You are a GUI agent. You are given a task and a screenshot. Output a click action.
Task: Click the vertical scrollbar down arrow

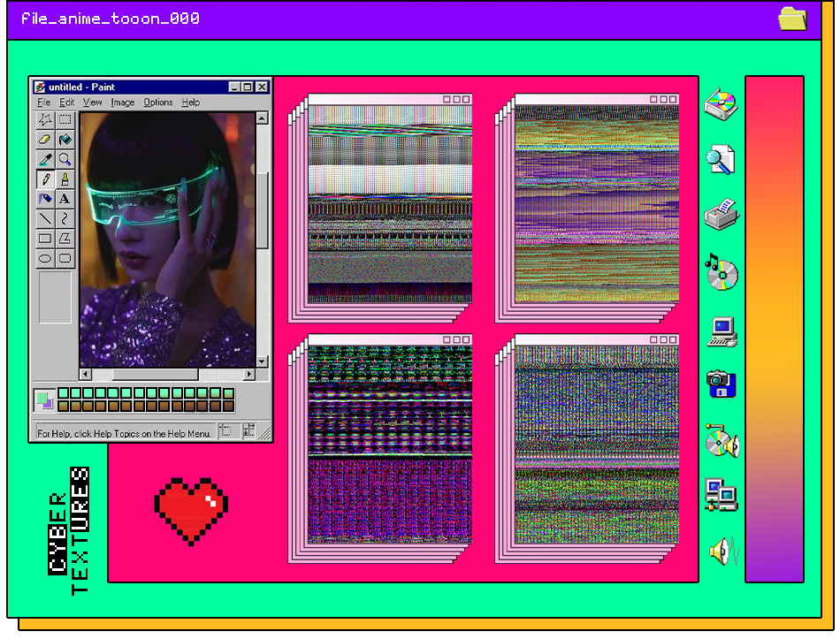coord(262,361)
